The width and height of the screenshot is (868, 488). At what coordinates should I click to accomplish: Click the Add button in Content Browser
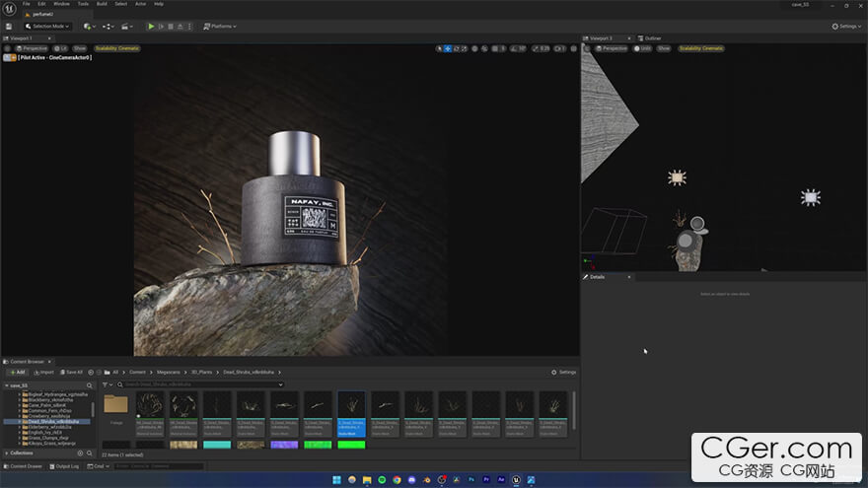(x=17, y=372)
